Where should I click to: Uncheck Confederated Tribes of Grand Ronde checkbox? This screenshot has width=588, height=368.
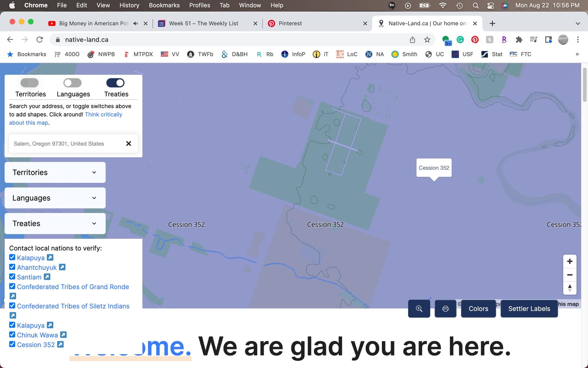[x=12, y=286]
